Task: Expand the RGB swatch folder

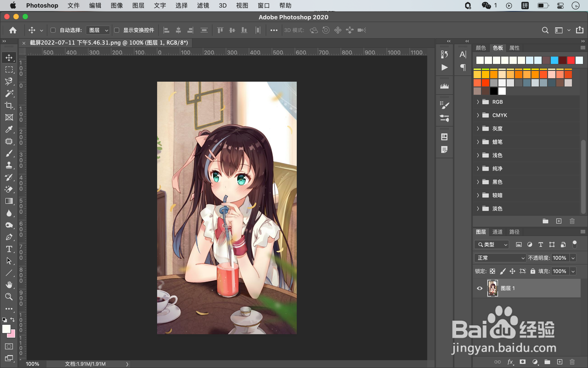Action: point(478,102)
